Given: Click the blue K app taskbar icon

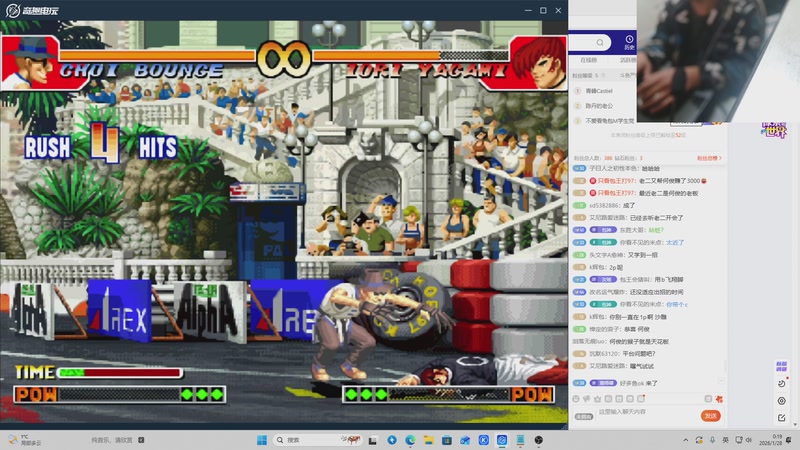Looking at the screenshot, I should 484,440.
